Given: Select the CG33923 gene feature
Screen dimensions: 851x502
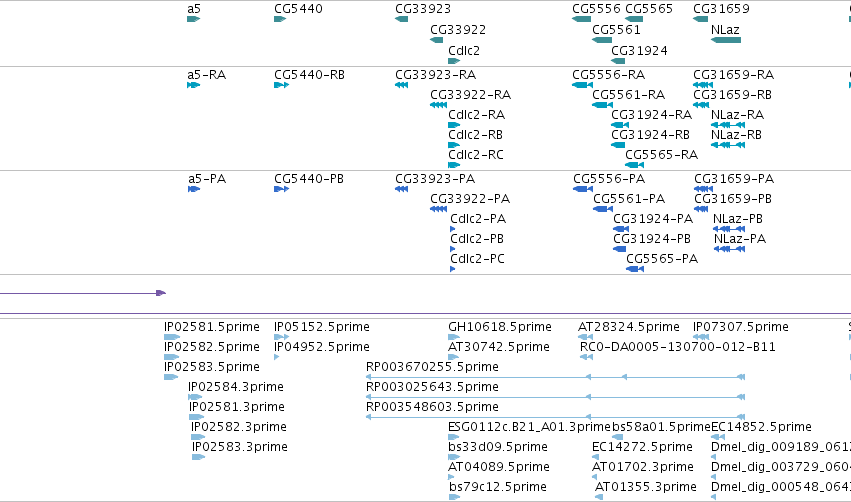Looking at the screenshot, I should [402, 19].
